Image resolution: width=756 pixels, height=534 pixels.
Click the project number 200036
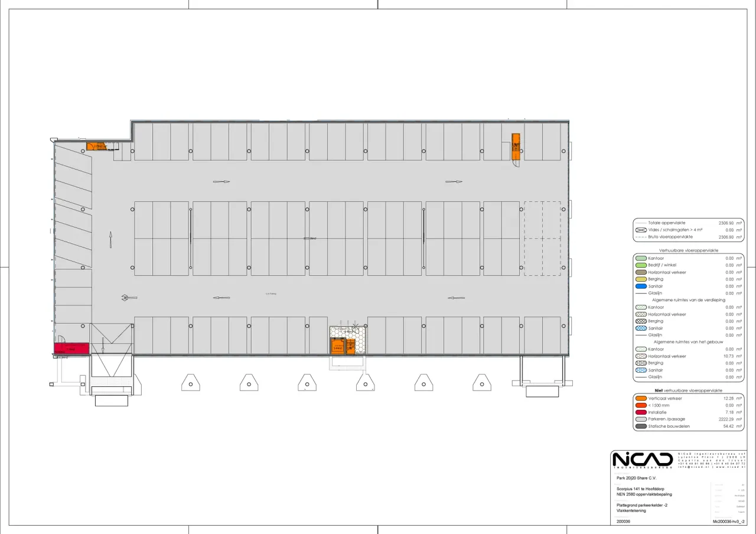pyautogui.click(x=623, y=522)
